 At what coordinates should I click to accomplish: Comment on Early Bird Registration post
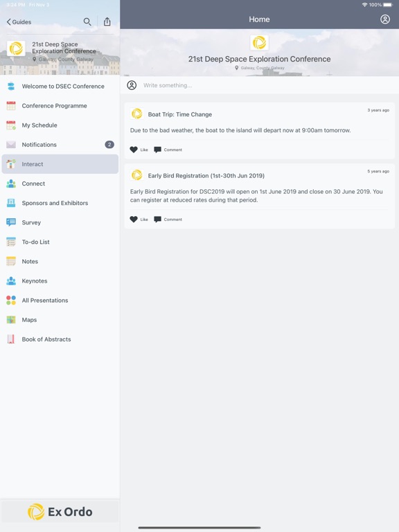click(x=168, y=220)
